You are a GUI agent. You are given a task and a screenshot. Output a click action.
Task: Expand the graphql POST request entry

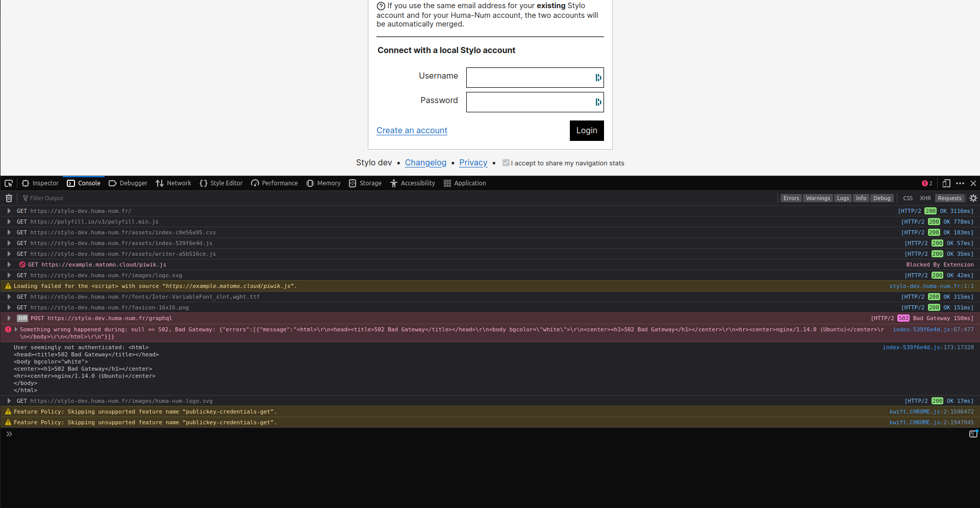point(9,318)
